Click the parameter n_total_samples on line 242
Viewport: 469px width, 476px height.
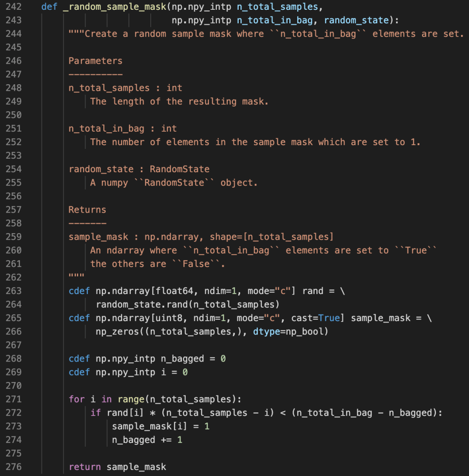point(277,7)
